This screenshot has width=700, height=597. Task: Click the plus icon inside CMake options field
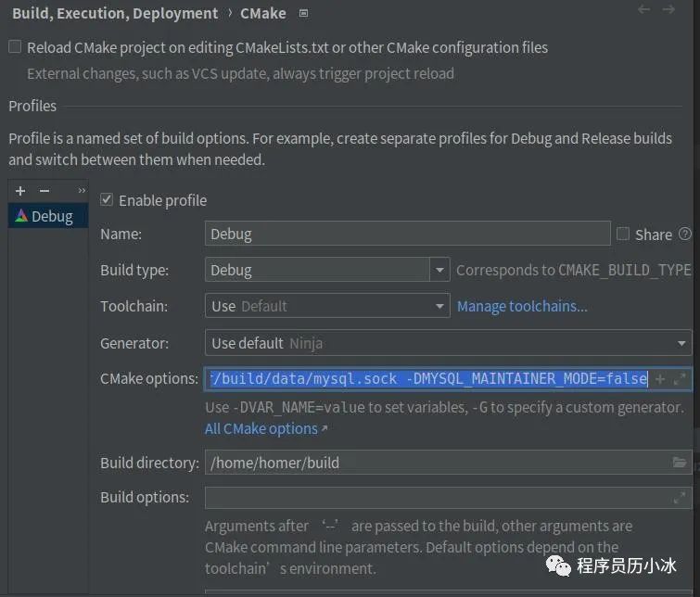click(660, 379)
